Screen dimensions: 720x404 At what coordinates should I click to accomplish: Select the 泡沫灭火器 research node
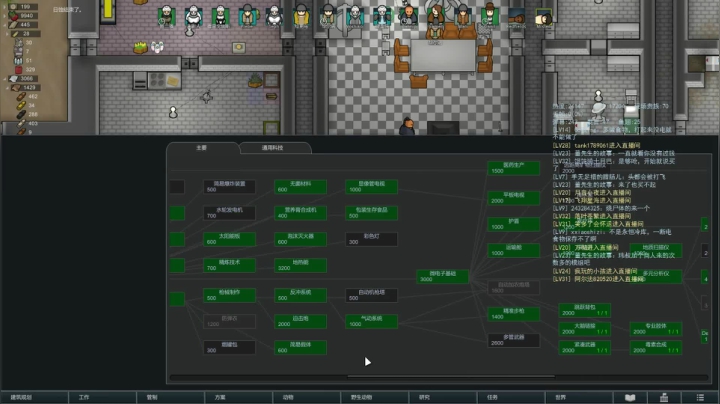300,239
